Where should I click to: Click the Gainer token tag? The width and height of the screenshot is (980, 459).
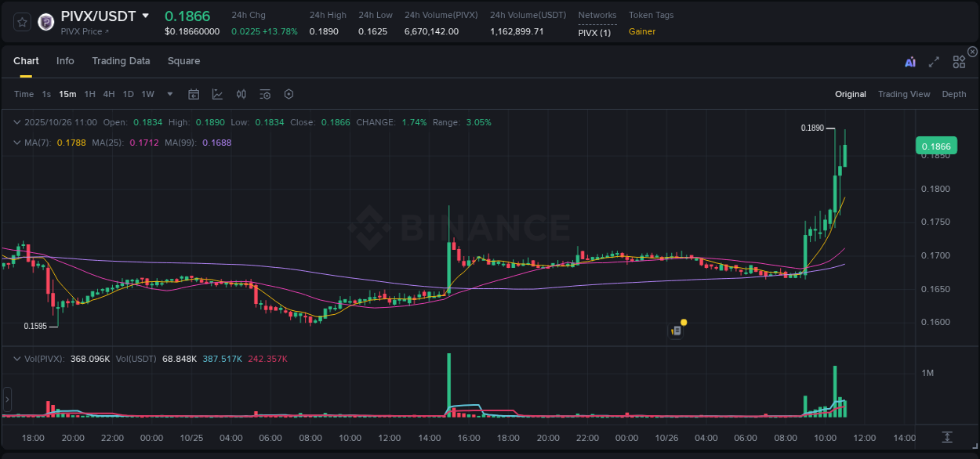click(641, 31)
